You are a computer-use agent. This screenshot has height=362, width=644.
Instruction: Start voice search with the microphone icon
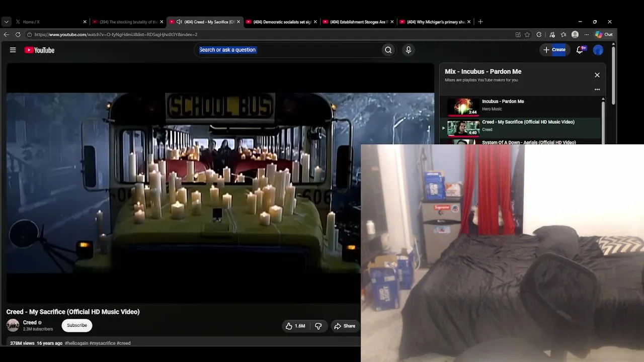click(409, 50)
